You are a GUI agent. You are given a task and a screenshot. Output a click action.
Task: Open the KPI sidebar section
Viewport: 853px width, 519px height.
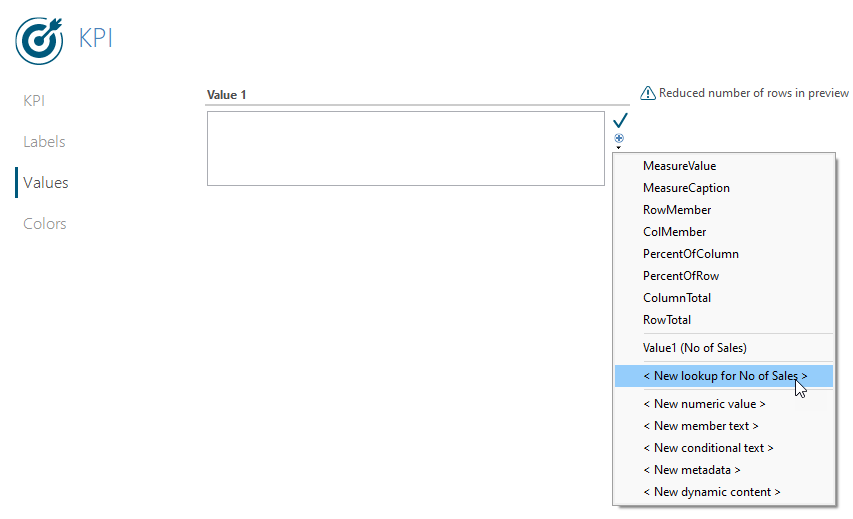pyautogui.click(x=34, y=101)
